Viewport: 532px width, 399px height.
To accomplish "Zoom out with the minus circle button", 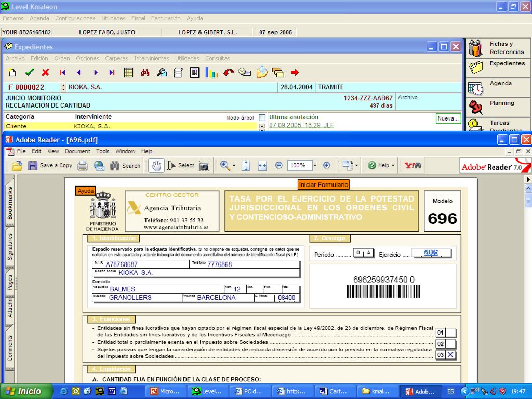I will tap(278, 165).
